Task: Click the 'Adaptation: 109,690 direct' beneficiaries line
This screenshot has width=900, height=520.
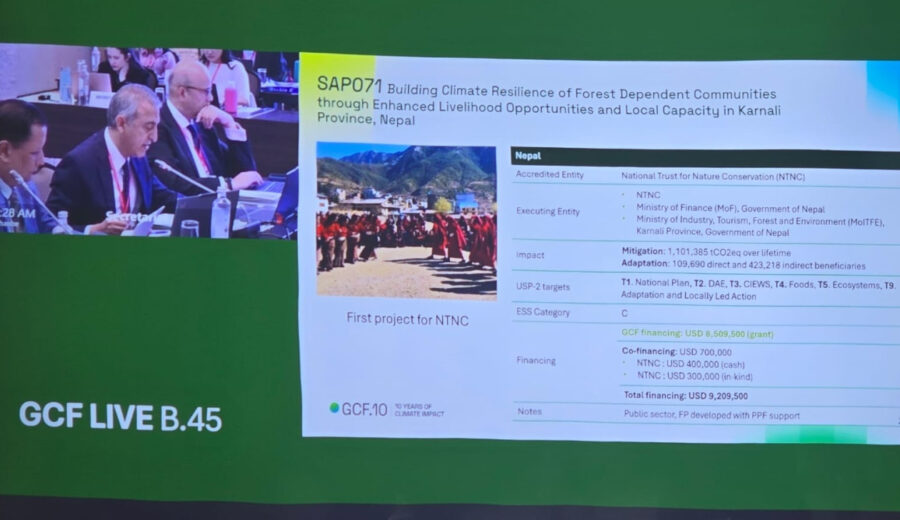Action: tap(743, 265)
